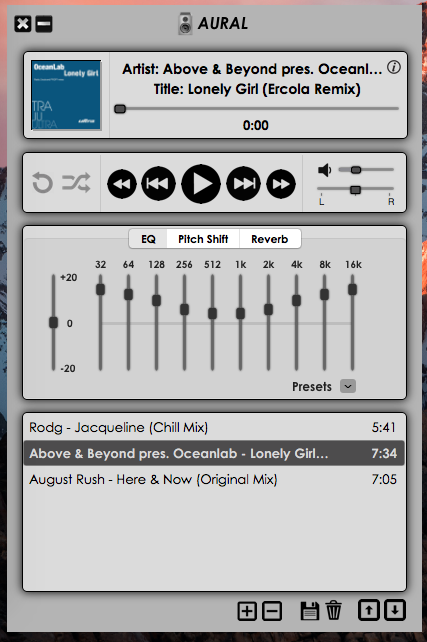The width and height of the screenshot is (427, 642).
Task: Save playlist with the floppy disk icon
Action: click(x=310, y=611)
